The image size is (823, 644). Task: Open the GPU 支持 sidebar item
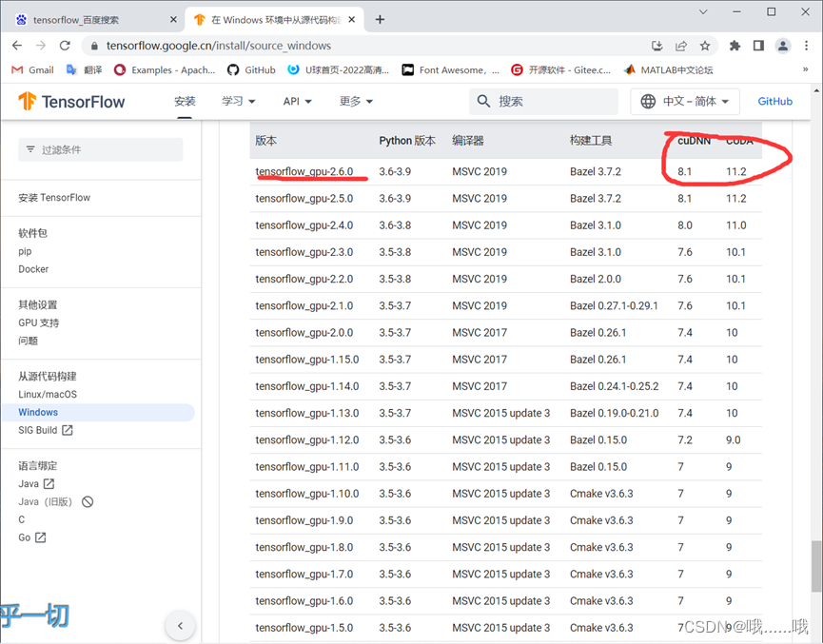pos(38,322)
